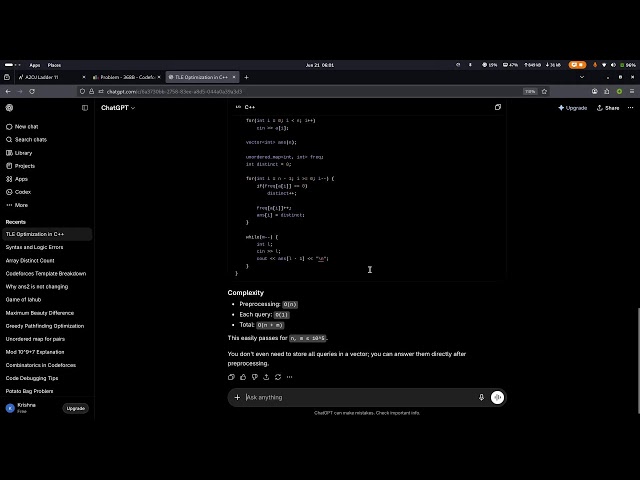
Task: Share the response via upload icon
Action: point(266,377)
